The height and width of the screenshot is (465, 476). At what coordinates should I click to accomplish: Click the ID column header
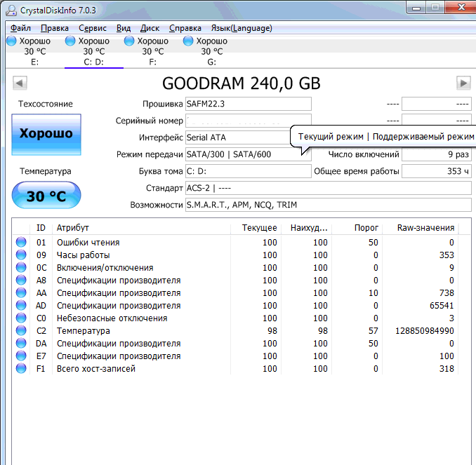pos(41,228)
